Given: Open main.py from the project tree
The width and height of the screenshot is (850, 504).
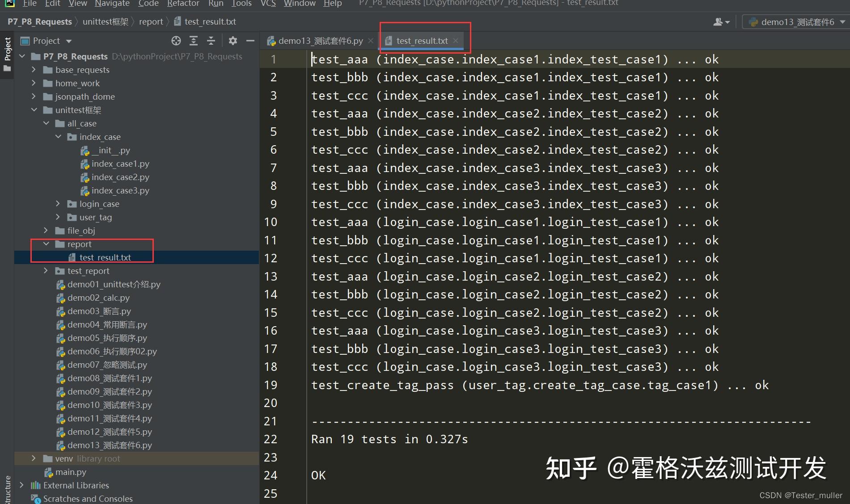Looking at the screenshot, I should [71, 472].
